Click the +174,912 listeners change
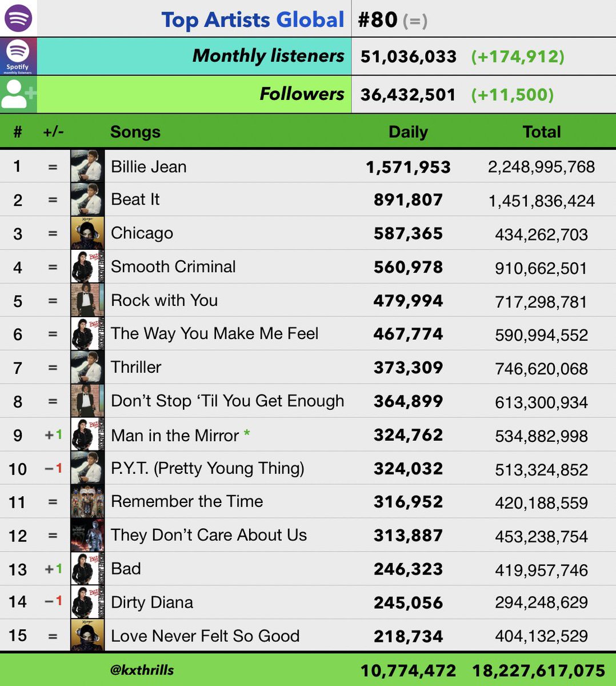 pos(518,57)
